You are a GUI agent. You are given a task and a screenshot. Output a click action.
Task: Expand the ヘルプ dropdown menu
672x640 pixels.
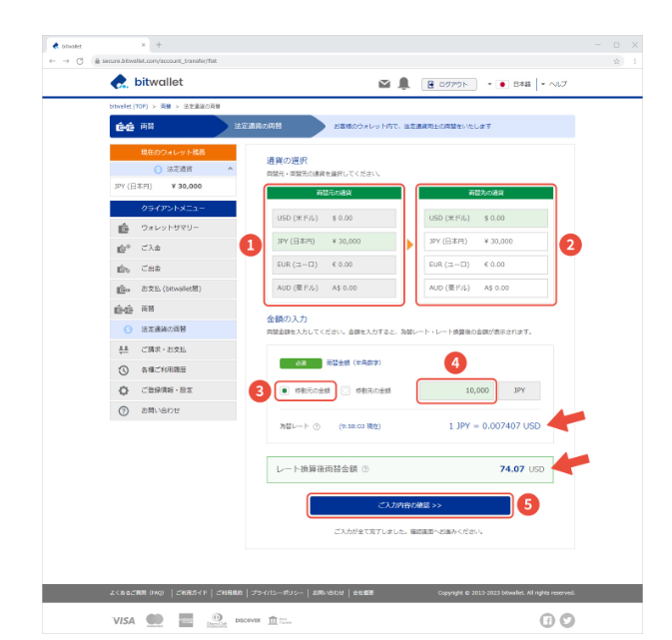point(554,84)
